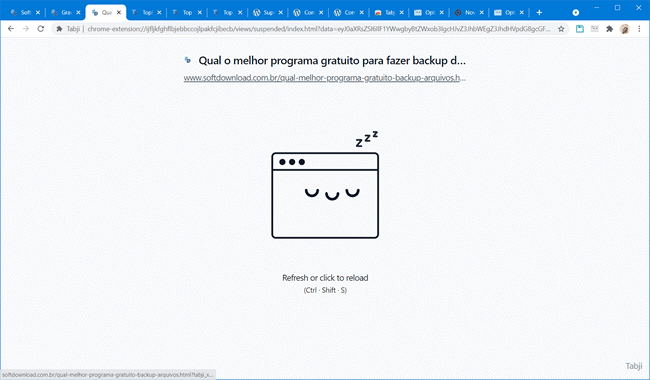Switch to the first 'Soft' tab

click(22, 12)
